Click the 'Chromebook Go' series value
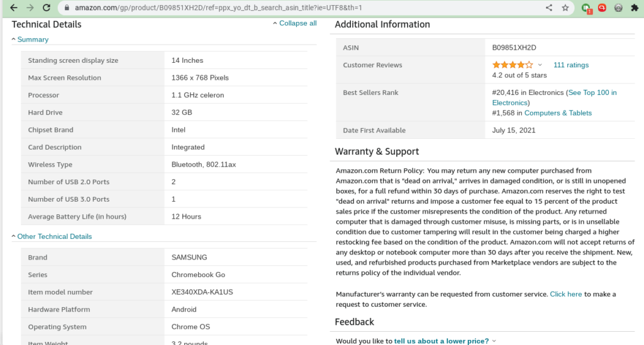 (198, 275)
